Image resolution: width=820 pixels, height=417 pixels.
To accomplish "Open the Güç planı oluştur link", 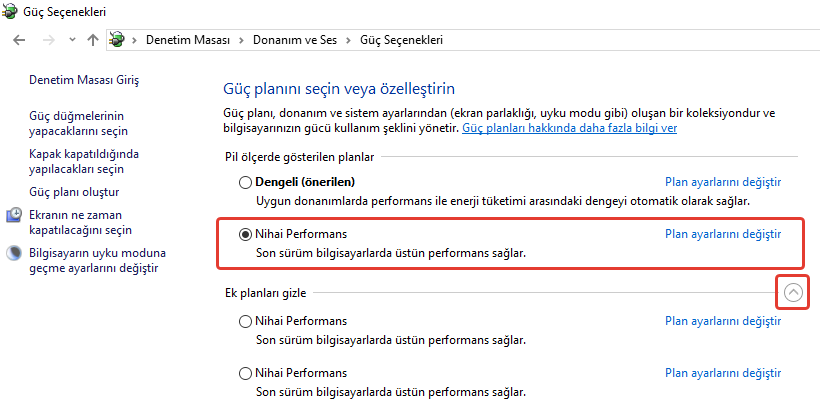I will (x=75, y=191).
